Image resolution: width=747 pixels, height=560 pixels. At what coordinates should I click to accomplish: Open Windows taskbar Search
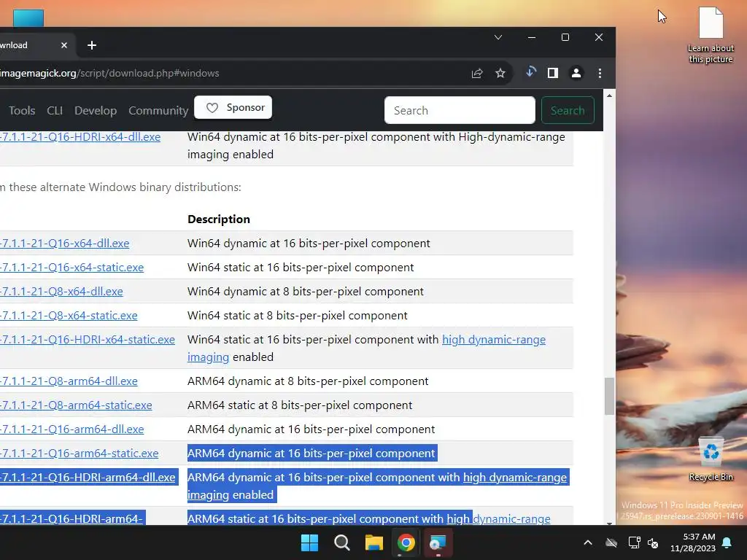pos(341,542)
